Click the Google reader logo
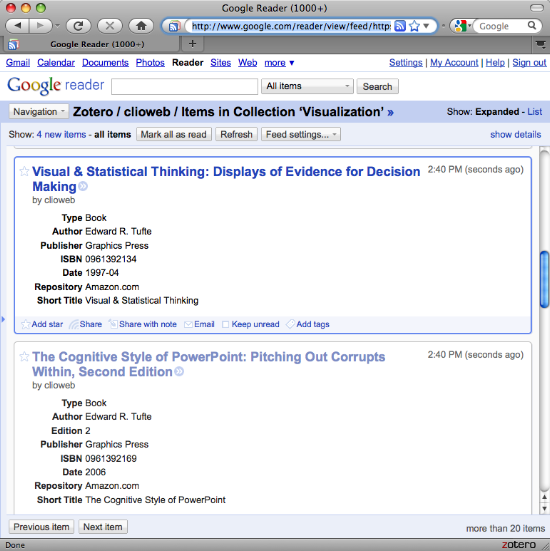Image resolution: width=550 pixels, height=551 pixels. (56, 85)
